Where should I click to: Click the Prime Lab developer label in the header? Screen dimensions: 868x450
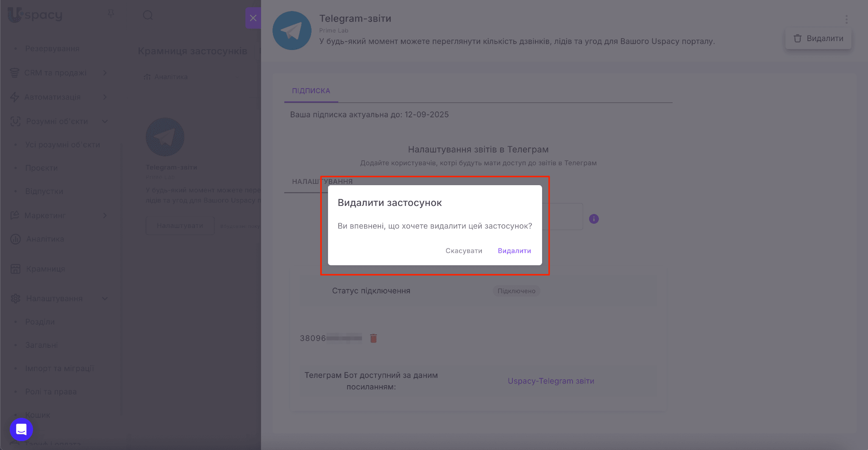coord(334,31)
